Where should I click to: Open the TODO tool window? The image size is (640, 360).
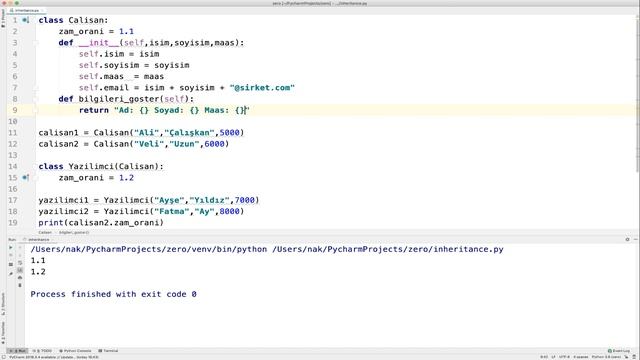pyautogui.click(x=43, y=351)
